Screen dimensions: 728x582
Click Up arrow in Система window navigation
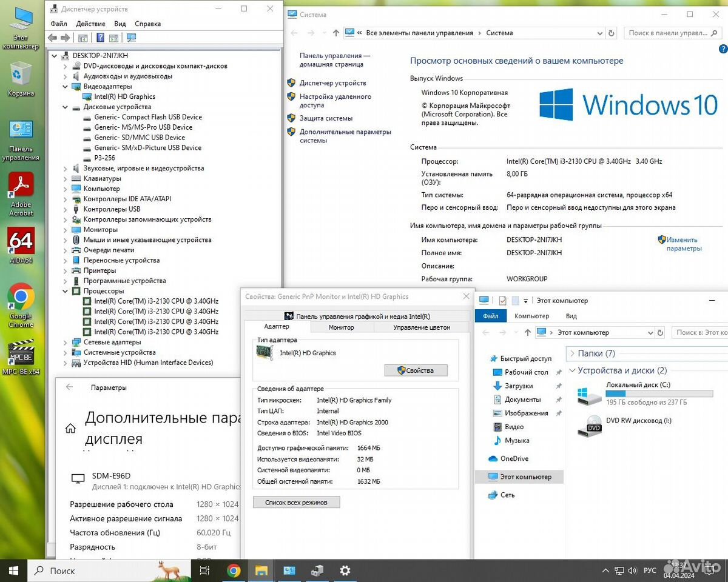(336, 33)
